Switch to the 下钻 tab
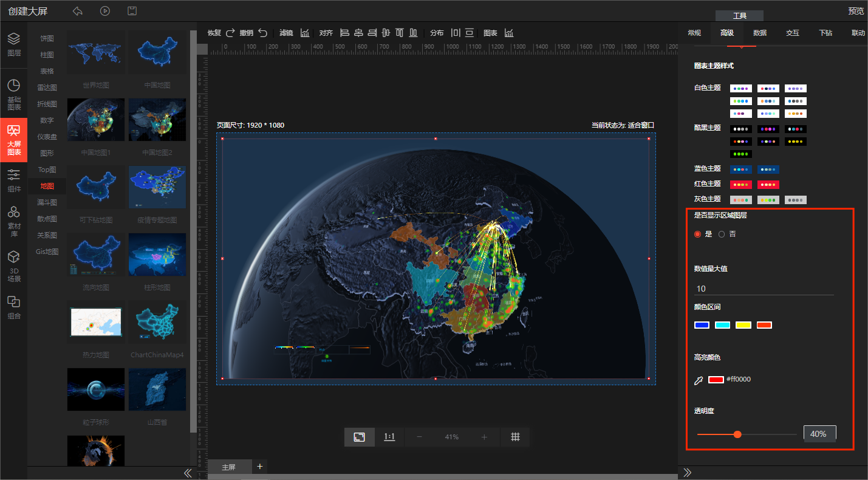868x480 pixels. pos(825,33)
